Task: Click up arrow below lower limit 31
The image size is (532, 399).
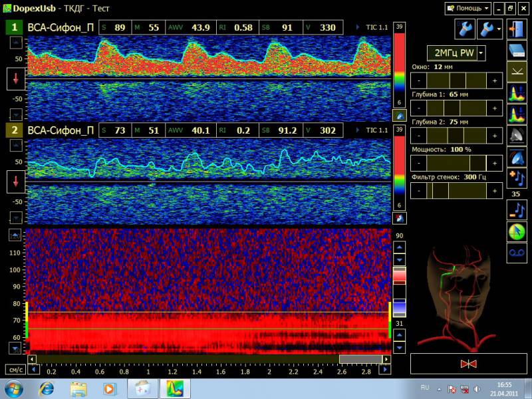Action: pos(400,335)
